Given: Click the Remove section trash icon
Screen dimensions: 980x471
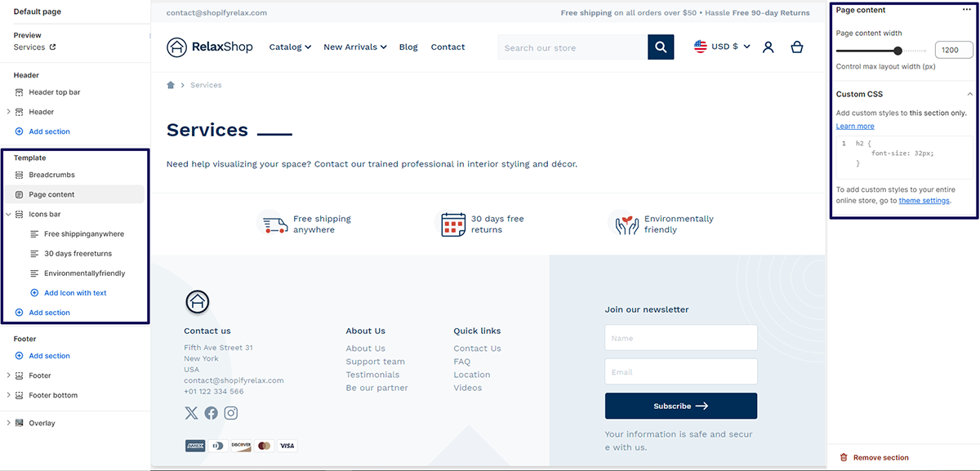Looking at the screenshot, I should [844, 457].
